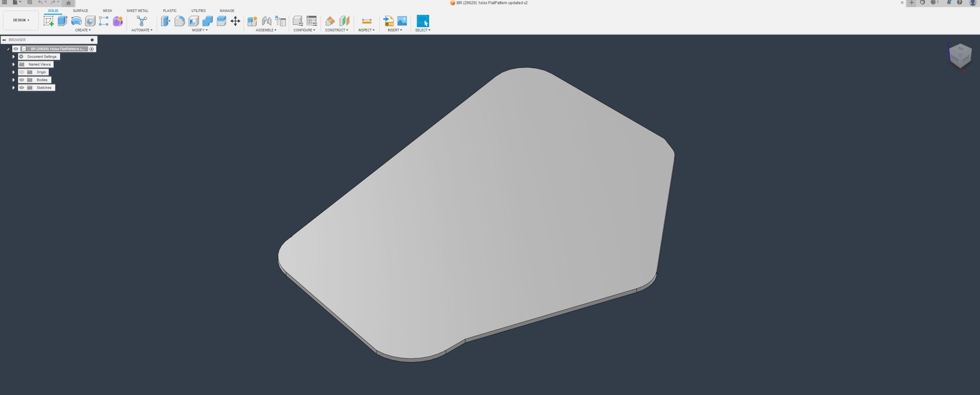Expand the Bodies tree node
Viewport: 980px width, 395px height.
(13, 80)
